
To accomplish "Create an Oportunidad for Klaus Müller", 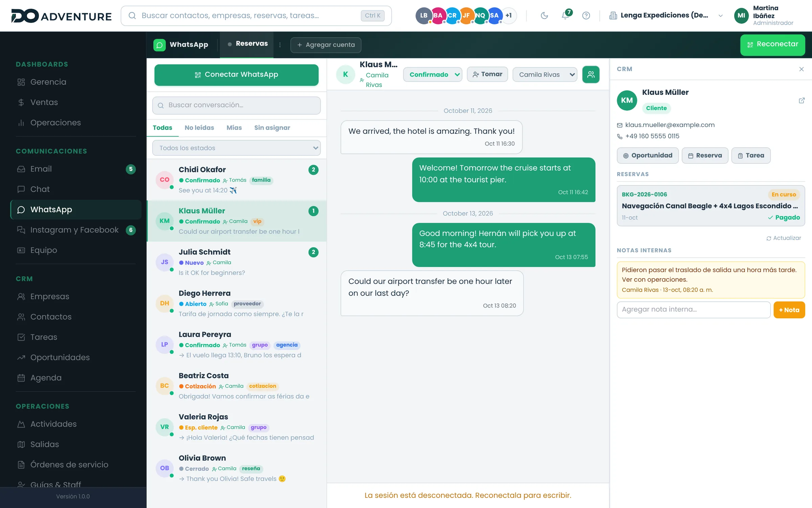I will point(648,155).
